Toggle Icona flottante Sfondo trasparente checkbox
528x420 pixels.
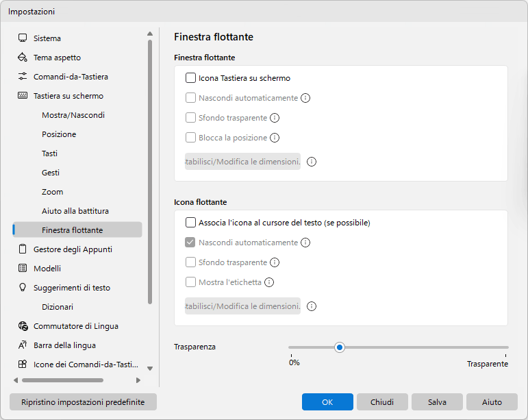[x=190, y=262]
